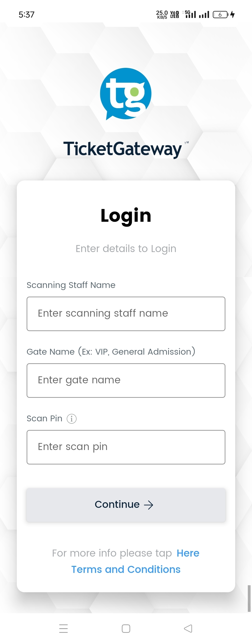Viewport: 252px width, 644px height.
Task: Tap the Scan Pin info icon
Action: 72,419
